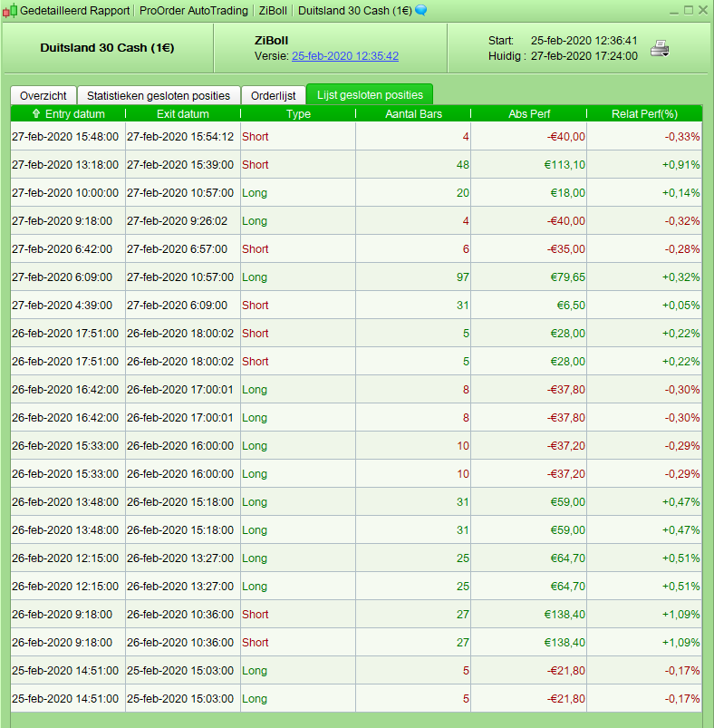Click the Duitsland 30 Cash (1€) header label
The image size is (714, 728).
point(107,48)
